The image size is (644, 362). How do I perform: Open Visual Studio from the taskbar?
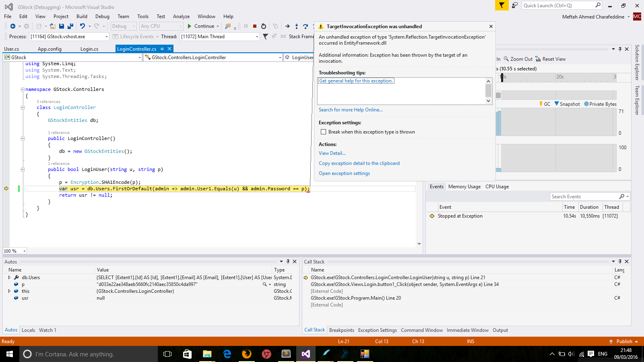click(x=306, y=354)
